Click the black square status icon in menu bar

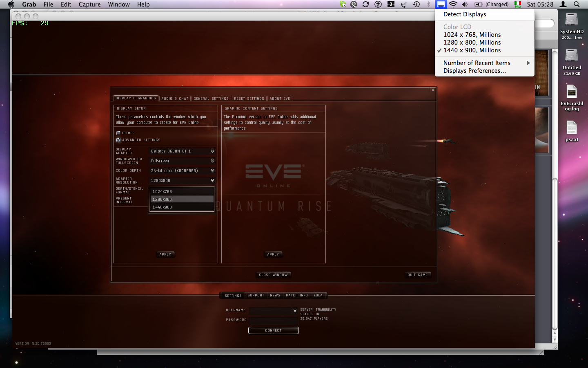pos(391,4)
